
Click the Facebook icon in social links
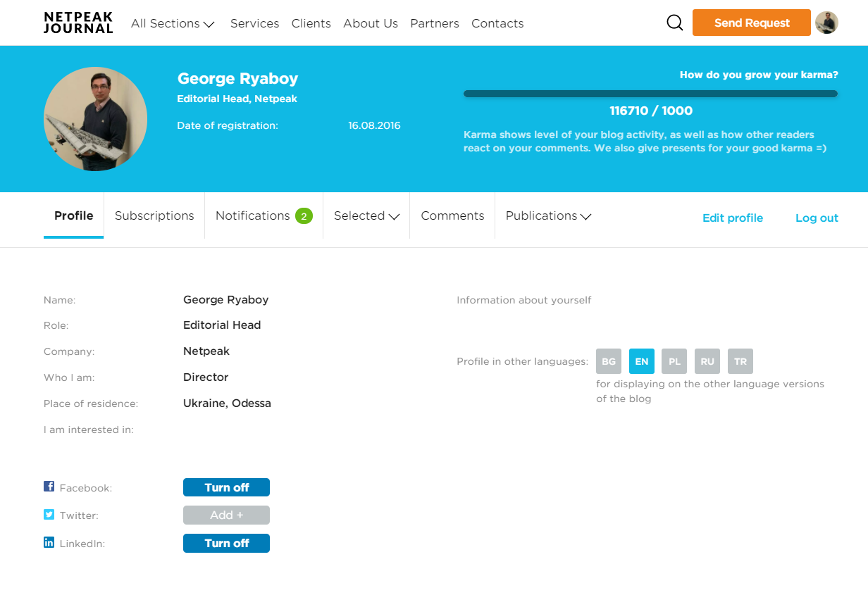tap(49, 487)
